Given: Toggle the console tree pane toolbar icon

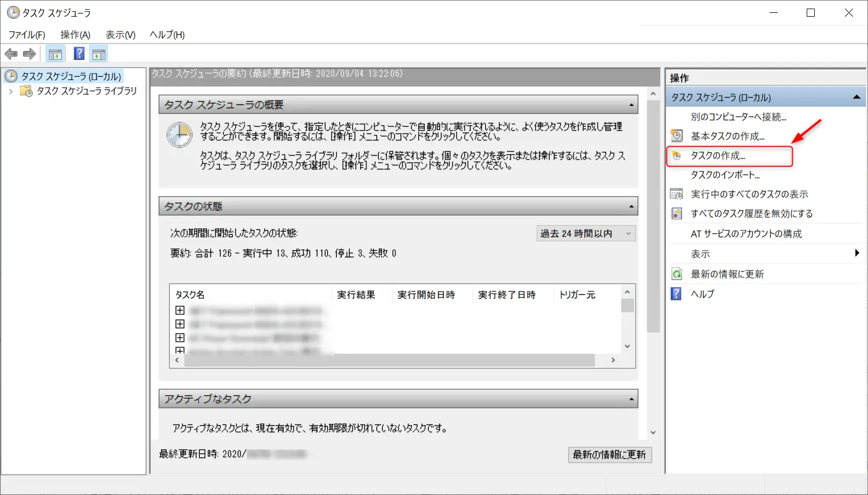Looking at the screenshot, I should (x=55, y=54).
